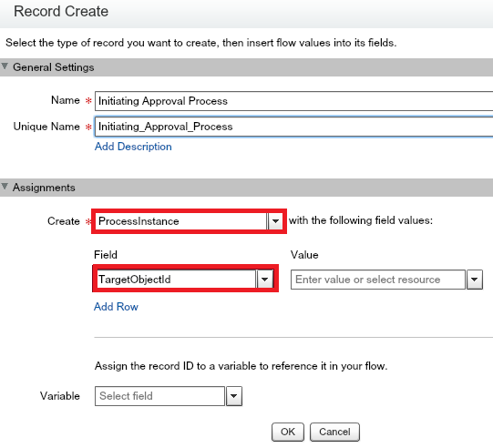Click the TargetObjectId field box
This screenshot has height=448, width=493.
coord(176,279)
